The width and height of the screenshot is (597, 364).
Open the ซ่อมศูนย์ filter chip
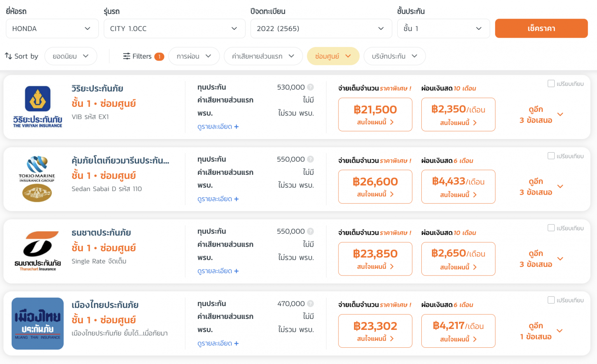point(333,56)
